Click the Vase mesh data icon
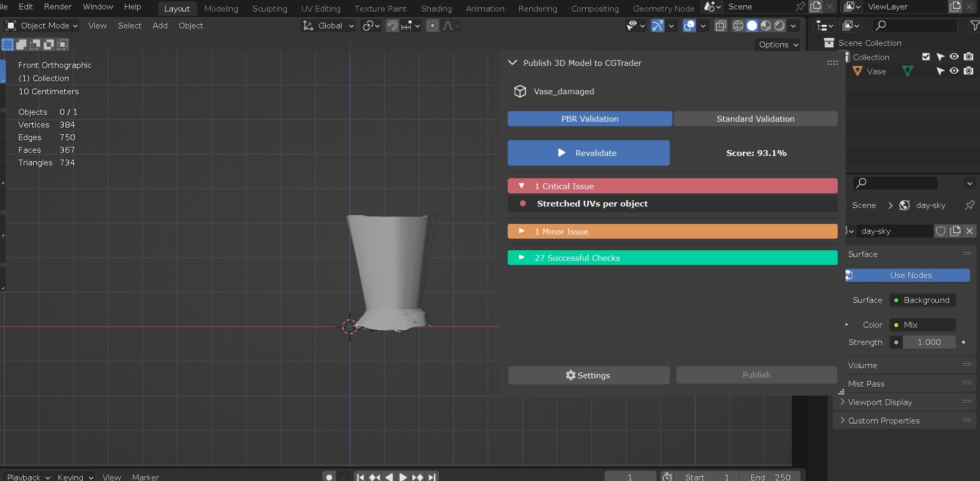Screen dimensions: 980x481 907,71
